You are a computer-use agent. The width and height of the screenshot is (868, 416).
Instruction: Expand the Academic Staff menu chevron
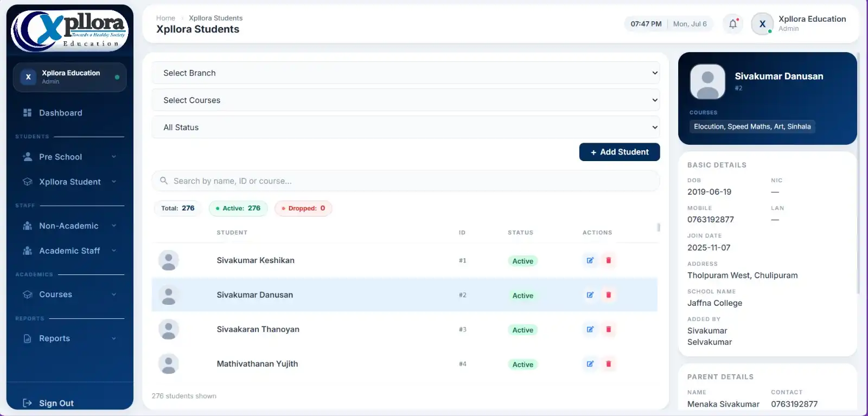coord(114,251)
